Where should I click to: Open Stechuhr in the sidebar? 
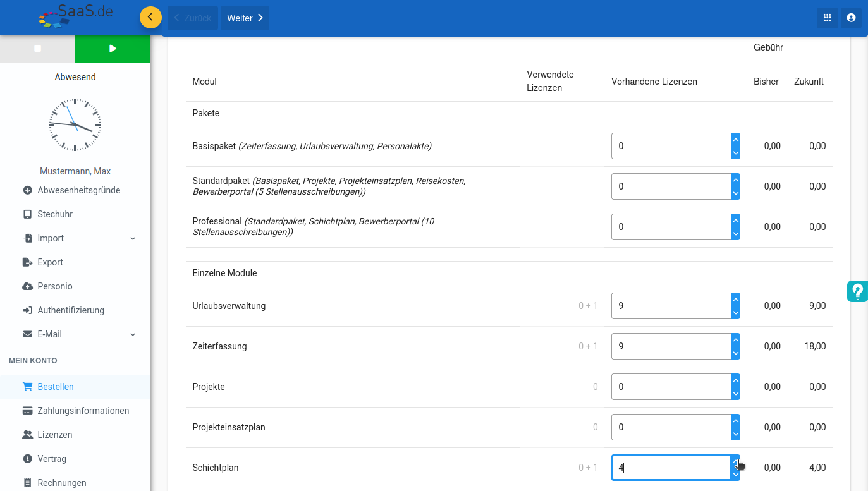point(55,214)
